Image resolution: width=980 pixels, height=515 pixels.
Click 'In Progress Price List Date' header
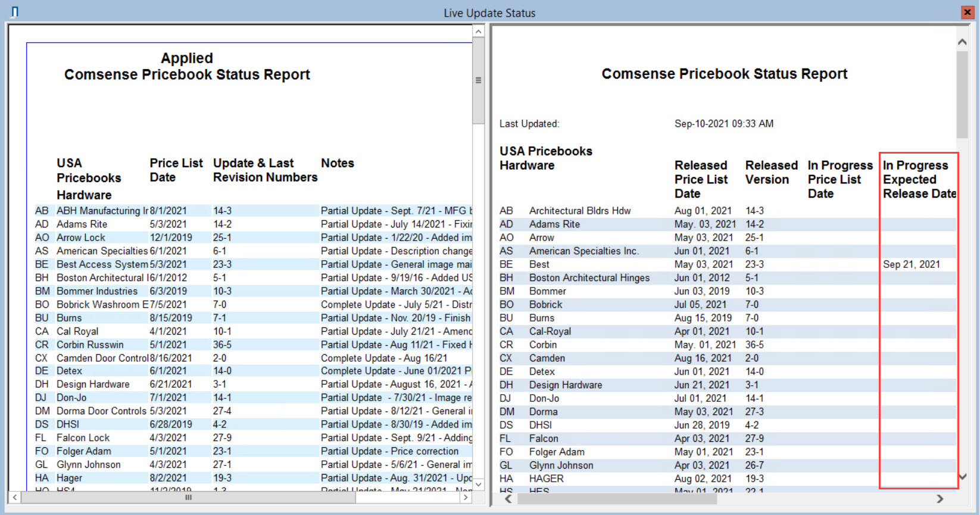[840, 179]
